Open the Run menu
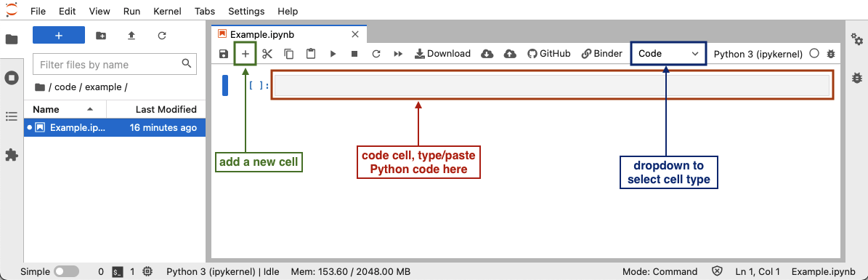Image resolution: width=868 pixels, height=280 pixels. click(x=131, y=11)
